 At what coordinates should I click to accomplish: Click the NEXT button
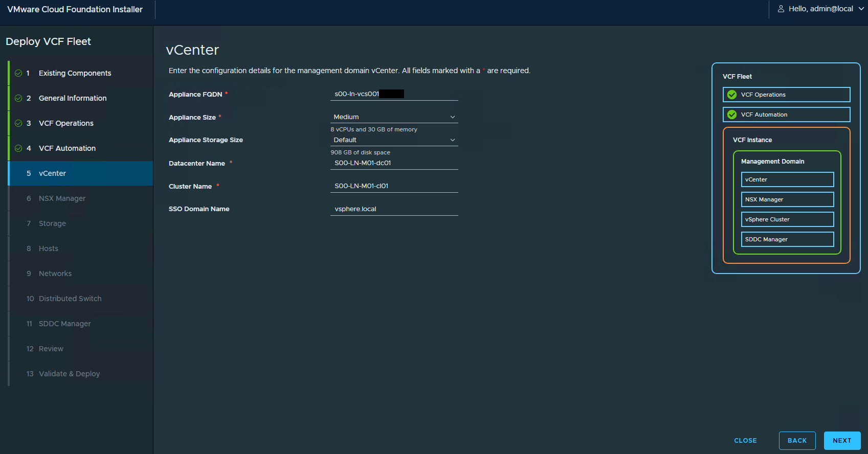tap(842, 441)
